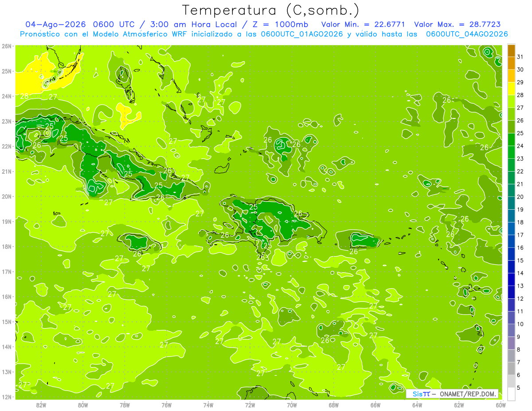532x411 pixels.
Task: Click the title 'Temperatura (C,somb.)'
Action: 271,10
